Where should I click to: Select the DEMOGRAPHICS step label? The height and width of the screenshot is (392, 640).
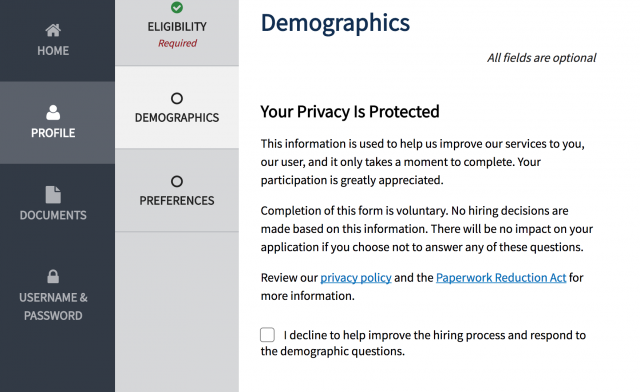click(x=177, y=118)
